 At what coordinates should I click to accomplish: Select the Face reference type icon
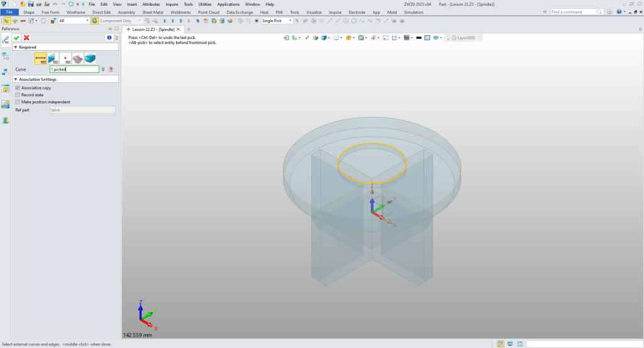53,59
